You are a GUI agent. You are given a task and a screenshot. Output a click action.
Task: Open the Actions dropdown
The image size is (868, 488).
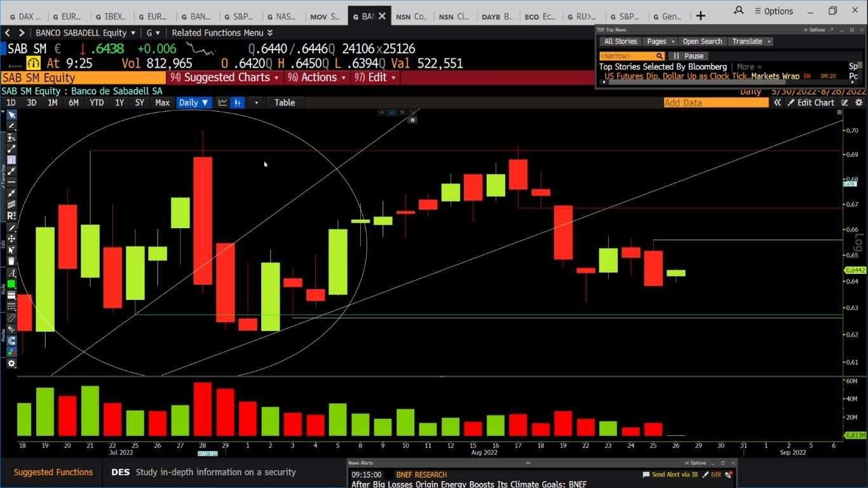click(316, 78)
